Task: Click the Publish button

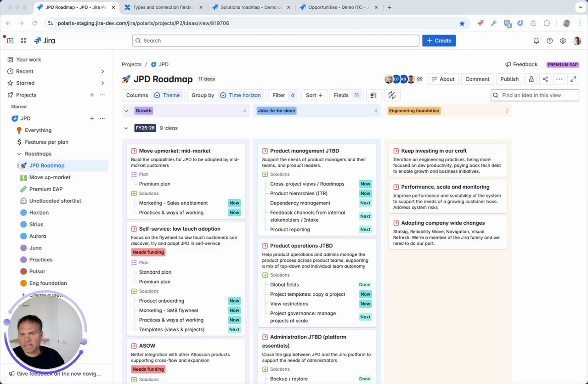Action: [x=509, y=79]
